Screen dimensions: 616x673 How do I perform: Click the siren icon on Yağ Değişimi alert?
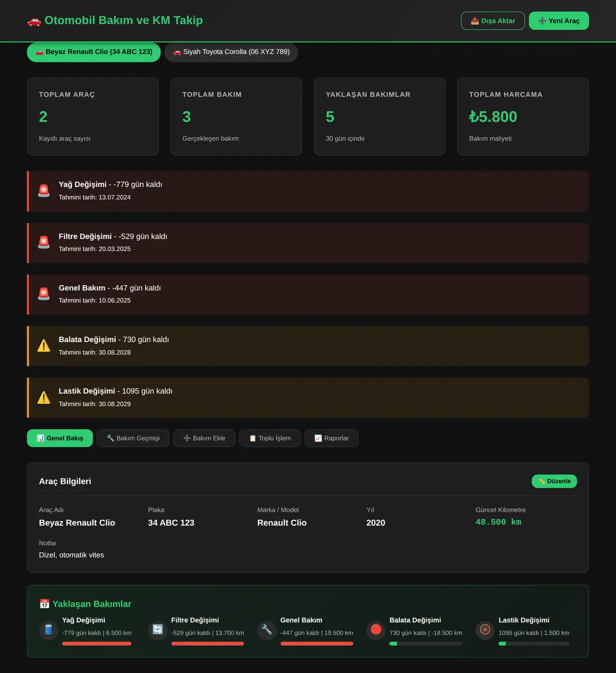44,191
